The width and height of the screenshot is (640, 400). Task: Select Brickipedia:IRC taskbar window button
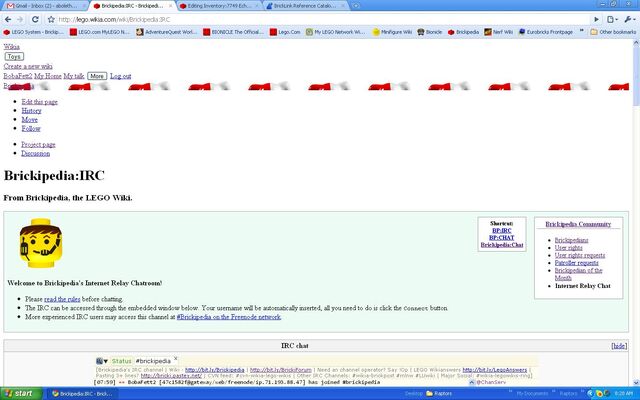click(x=82, y=394)
